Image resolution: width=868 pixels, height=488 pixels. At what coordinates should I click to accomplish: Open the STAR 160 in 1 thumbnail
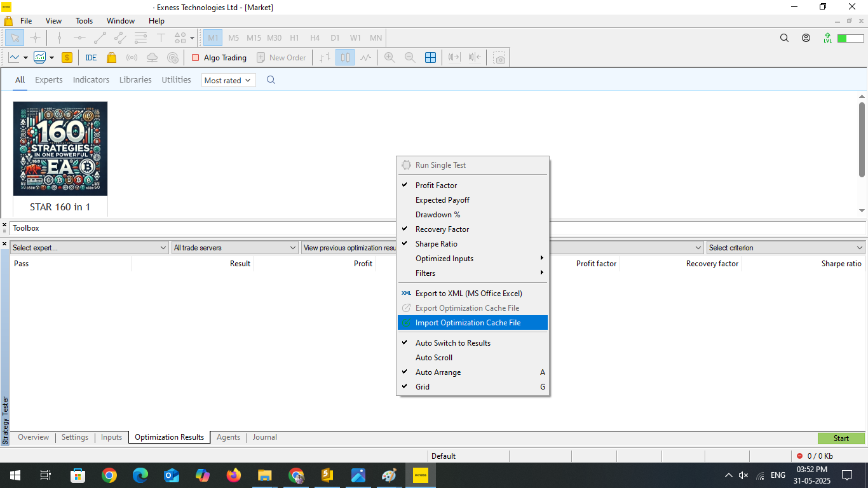click(60, 149)
